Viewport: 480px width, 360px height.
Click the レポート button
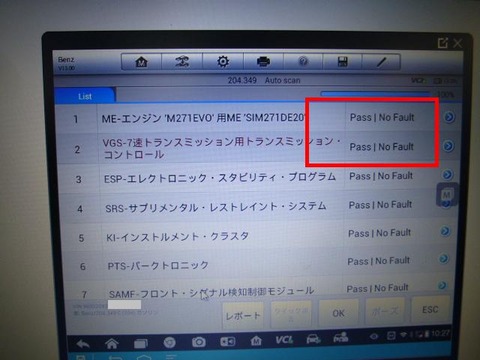243,315
